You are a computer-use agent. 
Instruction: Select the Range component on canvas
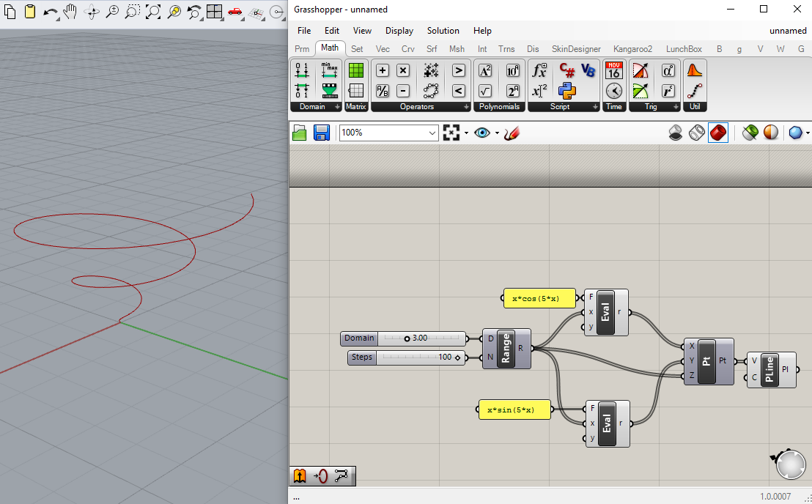click(x=506, y=348)
